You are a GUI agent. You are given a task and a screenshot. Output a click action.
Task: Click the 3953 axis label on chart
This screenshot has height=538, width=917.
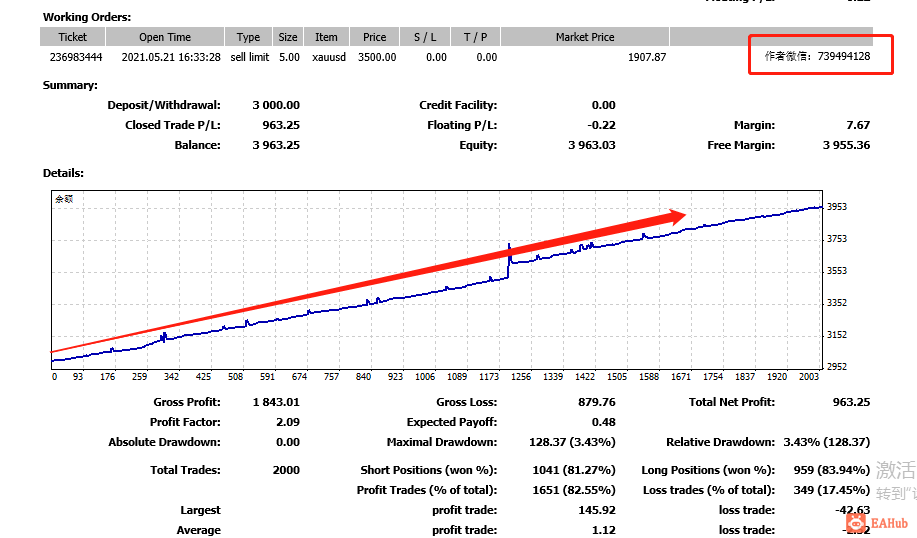tap(837, 206)
